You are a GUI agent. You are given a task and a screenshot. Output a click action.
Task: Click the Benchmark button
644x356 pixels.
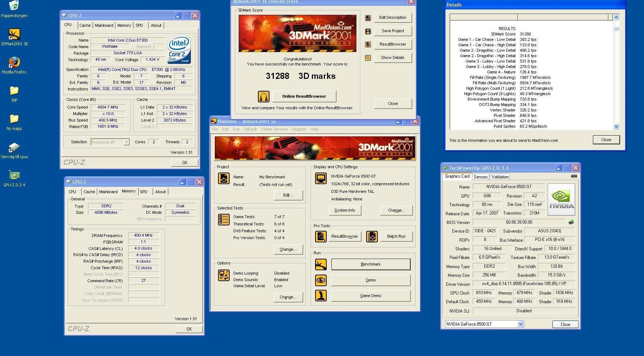pos(371,264)
